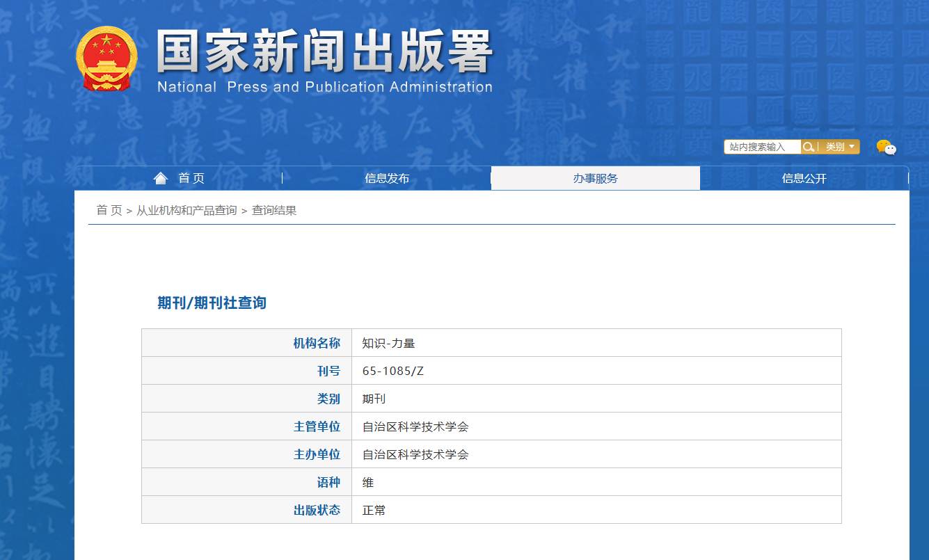929x560 pixels.
Task: Switch to the 信息发布 tab
Action: point(388,177)
